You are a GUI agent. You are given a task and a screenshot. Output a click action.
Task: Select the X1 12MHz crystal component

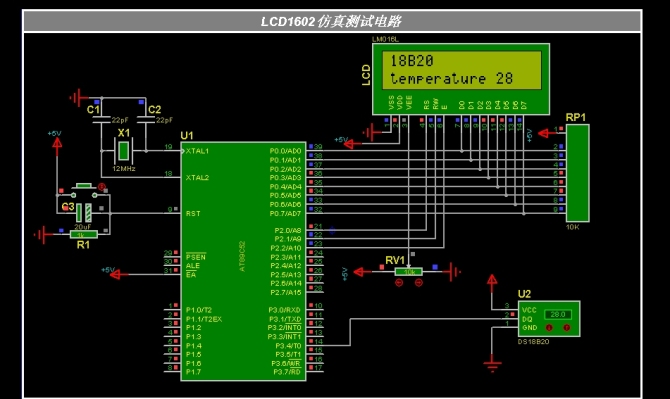(123, 150)
